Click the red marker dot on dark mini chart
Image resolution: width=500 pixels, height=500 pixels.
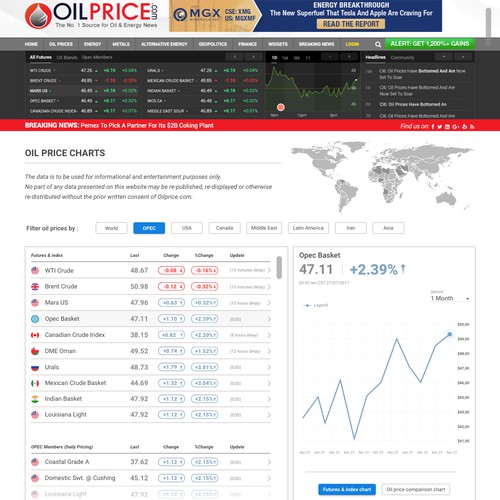281,107
